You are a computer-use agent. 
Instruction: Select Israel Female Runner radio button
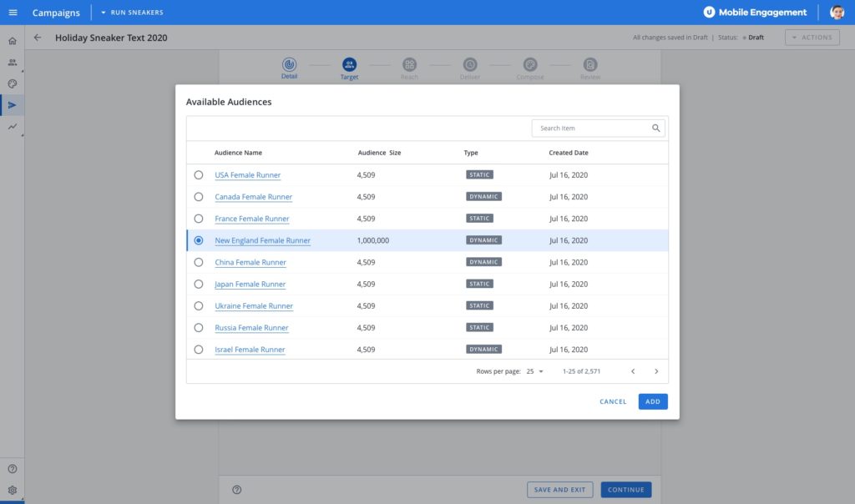[199, 350]
